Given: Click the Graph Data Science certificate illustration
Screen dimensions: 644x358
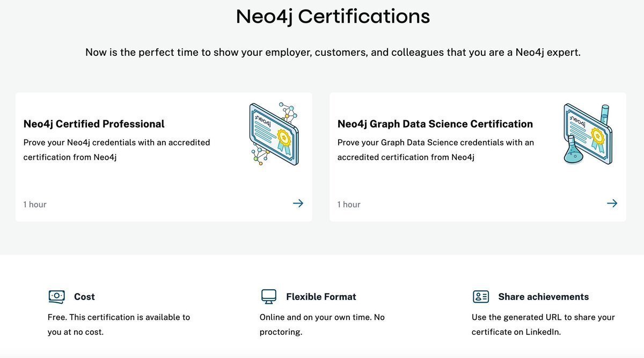Looking at the screenshot, I should [x=588, y=134].
